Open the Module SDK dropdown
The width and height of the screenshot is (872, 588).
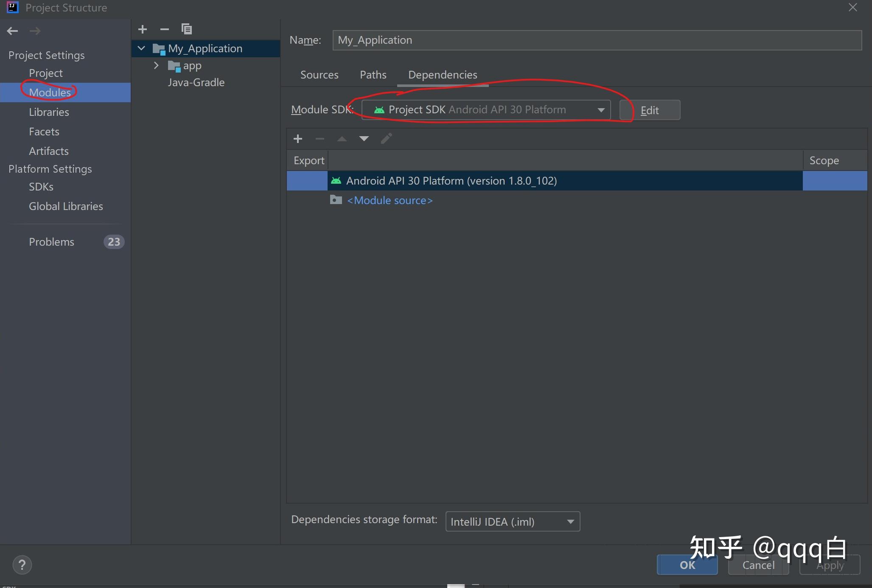coord(601,109)
